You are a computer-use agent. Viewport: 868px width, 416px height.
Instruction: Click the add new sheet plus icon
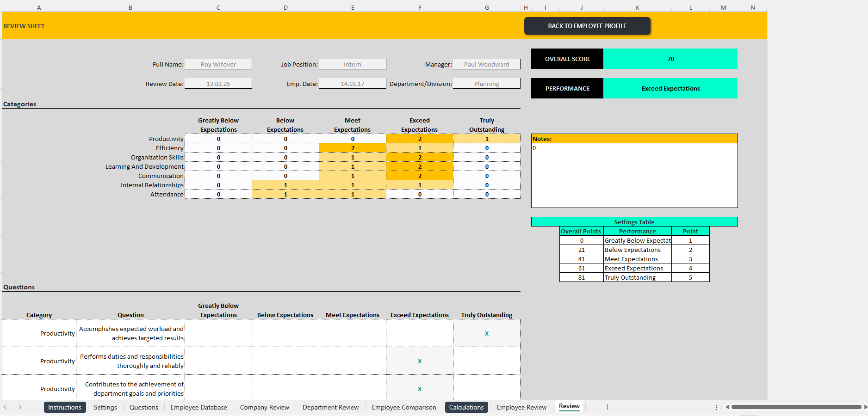607,407
